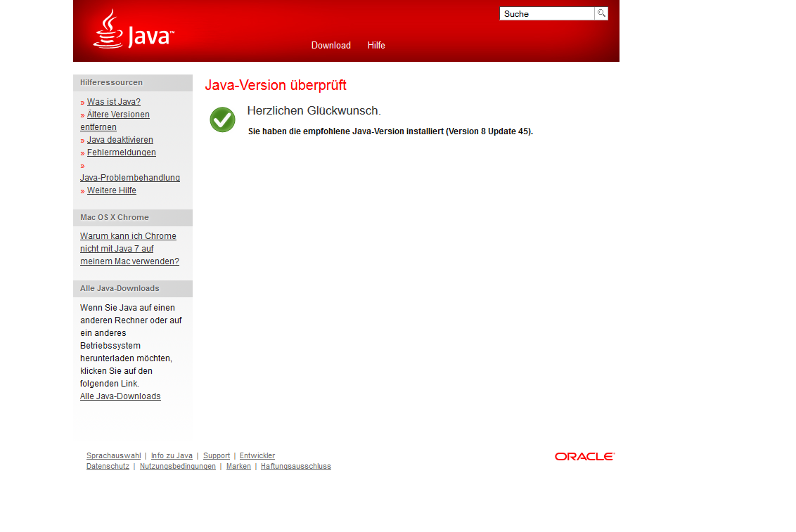This screenshot has height=532, width=796.
Task: Click the 'Alle Java-Downloads' sidebar header
Action: (133, 289)
